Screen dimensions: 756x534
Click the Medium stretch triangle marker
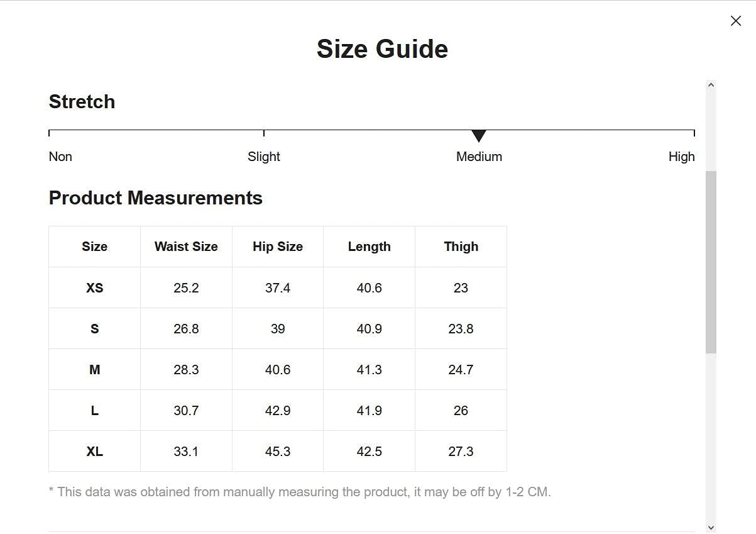pos(479,135)
